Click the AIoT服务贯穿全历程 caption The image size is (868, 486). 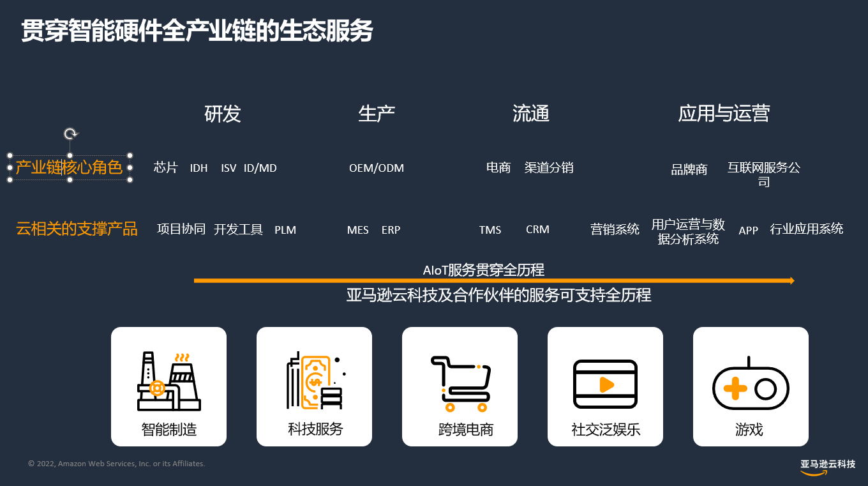point(484,270)
